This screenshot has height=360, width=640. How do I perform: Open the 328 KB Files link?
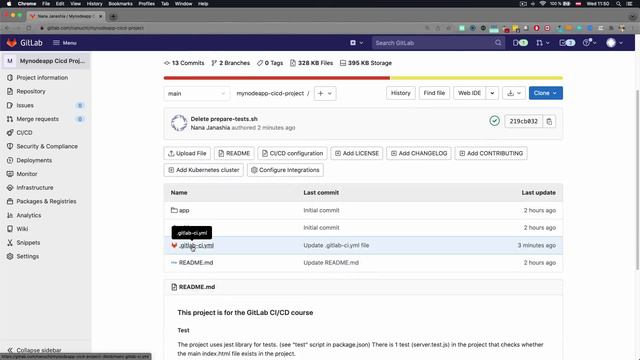click(311, 63)
